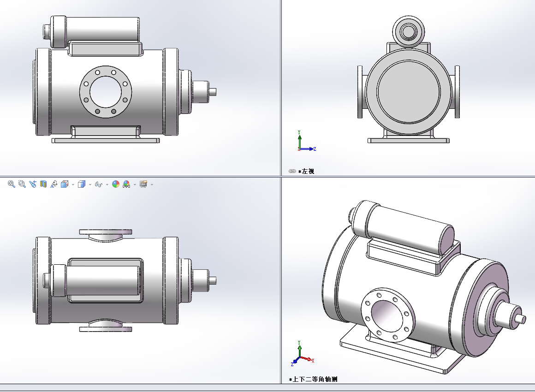This screenshot has height=392, width=535.
Task: Click the coordinate triad in isometric view
Action: point(302,354)
